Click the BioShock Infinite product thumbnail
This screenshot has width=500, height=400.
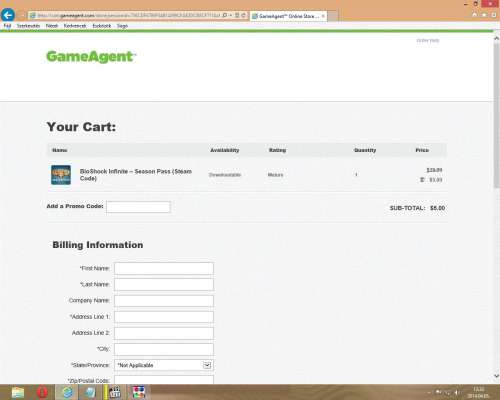(x=61, y=175)
